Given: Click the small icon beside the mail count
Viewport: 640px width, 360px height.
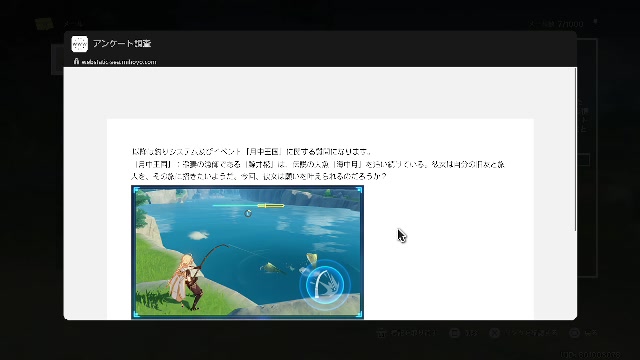Looking at the screenshot, I should point(595,22).
